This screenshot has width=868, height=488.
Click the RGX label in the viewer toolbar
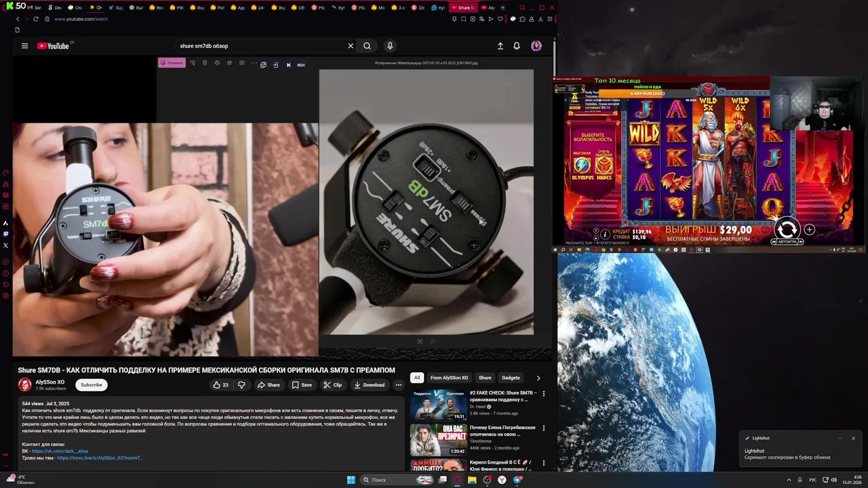click(x=301, y=65)
